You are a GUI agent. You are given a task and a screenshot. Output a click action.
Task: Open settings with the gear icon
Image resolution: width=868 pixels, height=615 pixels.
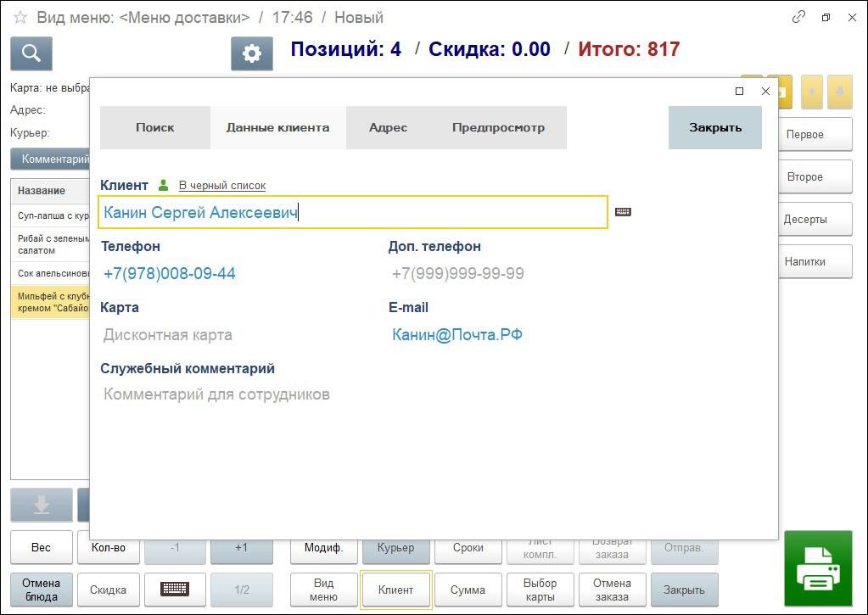[x=251, y=53]
